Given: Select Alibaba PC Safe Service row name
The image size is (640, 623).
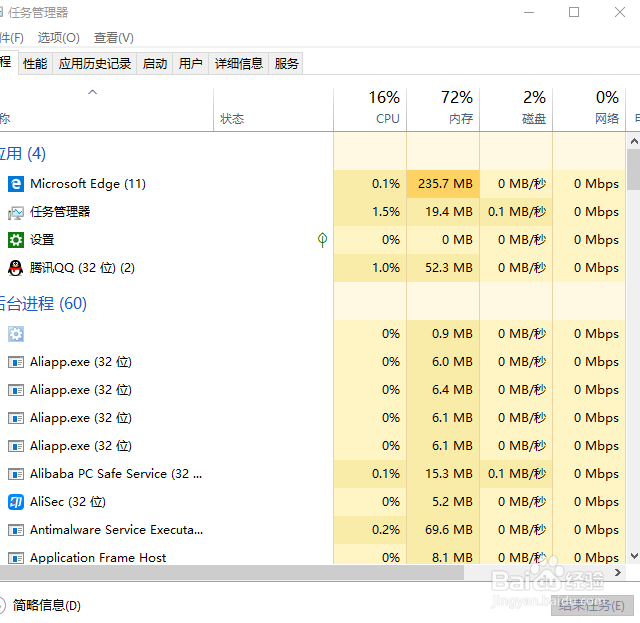Looking at the screenshot, I should tap(116, 474).
